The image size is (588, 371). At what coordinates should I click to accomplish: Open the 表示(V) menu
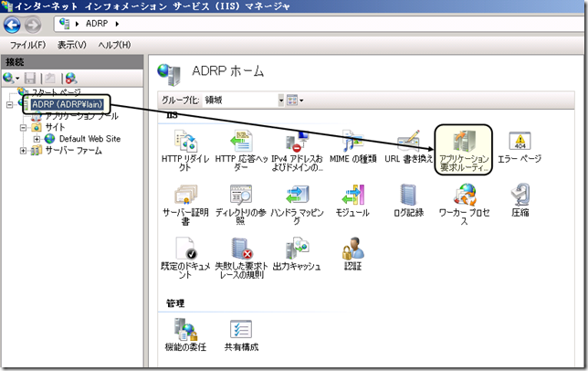click(x=71, y=45)
